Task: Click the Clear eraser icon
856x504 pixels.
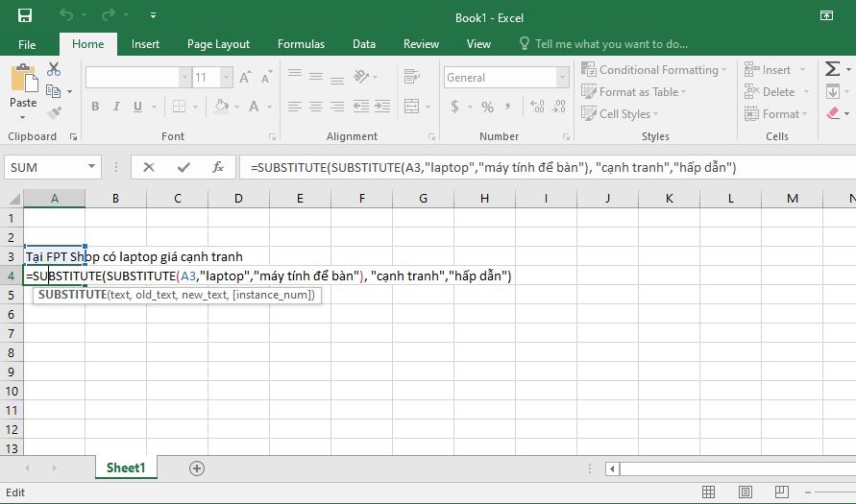Action: tap(833, 113)
